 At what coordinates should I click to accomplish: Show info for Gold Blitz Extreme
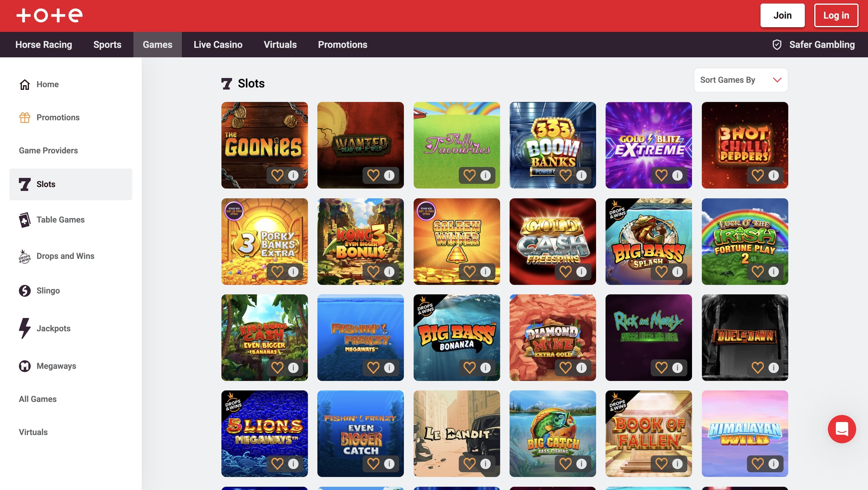pos(677,175)
